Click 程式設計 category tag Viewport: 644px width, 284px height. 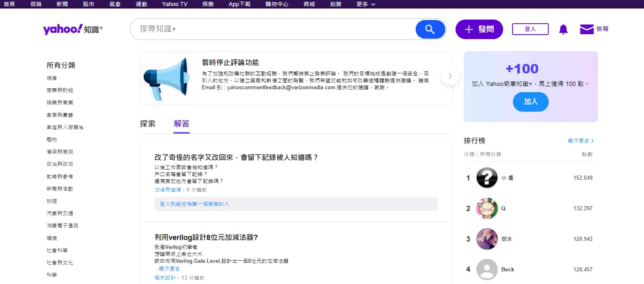pyautogui.click(x=165, y=277)
